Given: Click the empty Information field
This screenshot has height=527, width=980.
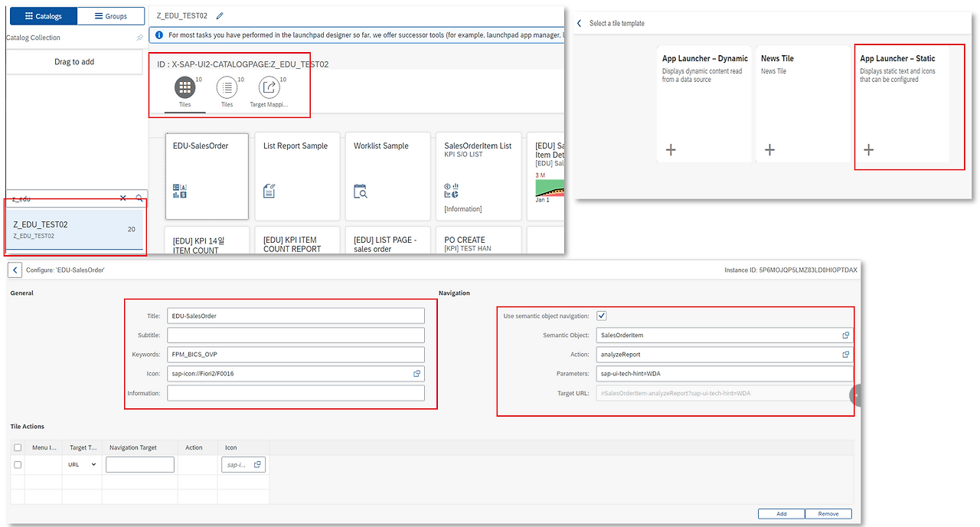Looking at the screenshot, I should click(296, 393).
